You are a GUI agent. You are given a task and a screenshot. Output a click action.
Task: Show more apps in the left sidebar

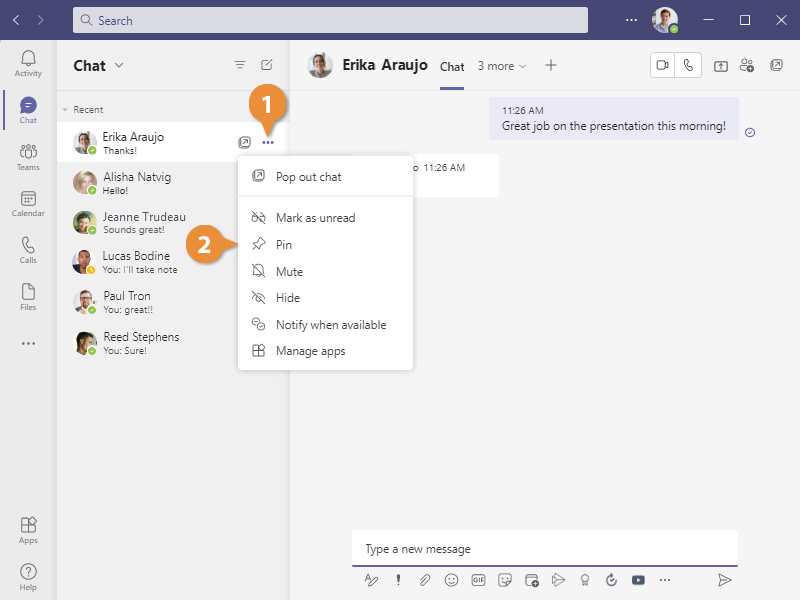28,343
